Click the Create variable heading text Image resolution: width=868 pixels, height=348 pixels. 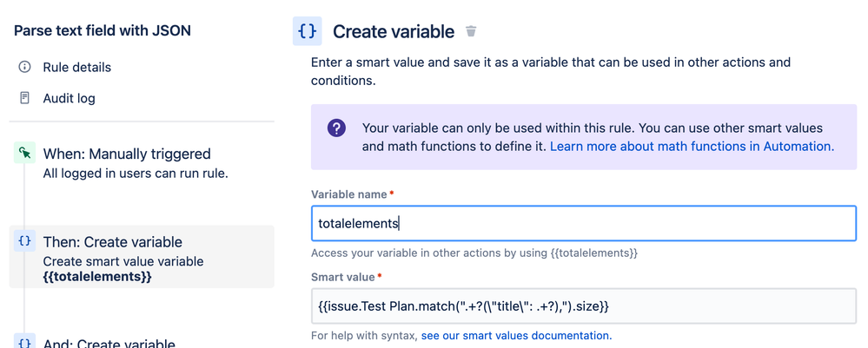[x=394, y=32]
